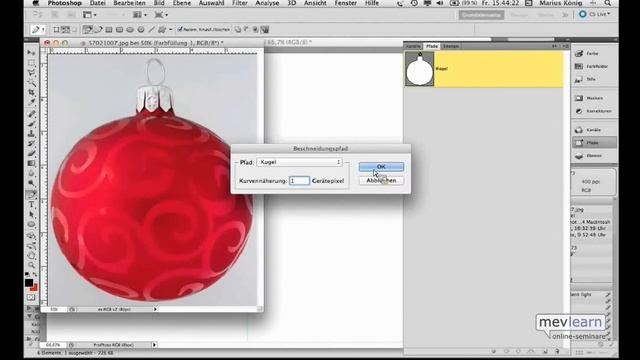
Task: Confirm clipping path dialog with OK
Action: (381, 167)
